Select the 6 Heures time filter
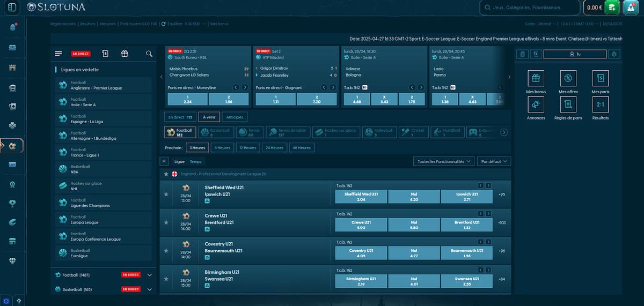 point(222,147)
